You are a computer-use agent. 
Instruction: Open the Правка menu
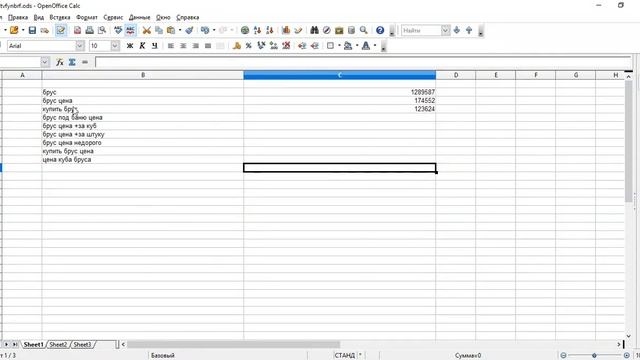coord(18,18)
